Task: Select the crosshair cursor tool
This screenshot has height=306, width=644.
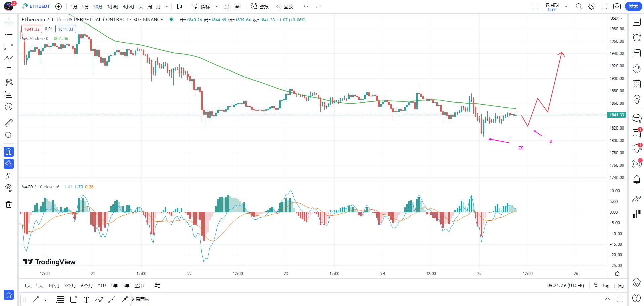Action: pos(9,22)
